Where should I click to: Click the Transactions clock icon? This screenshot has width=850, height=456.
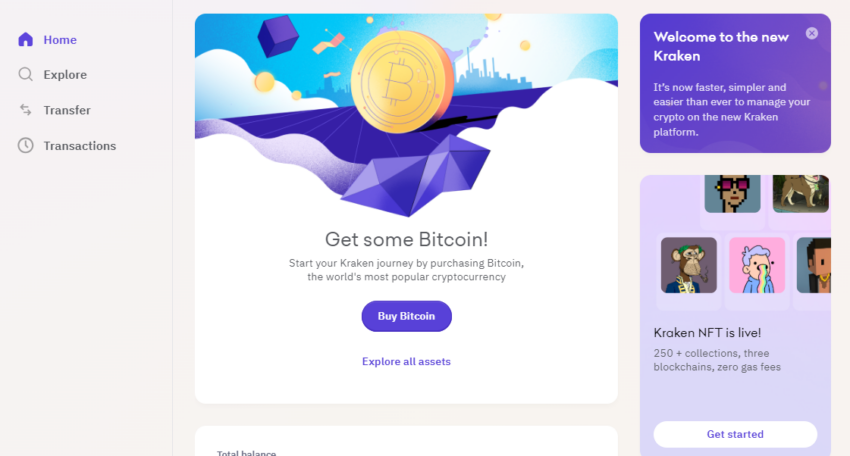click(25, 146)
